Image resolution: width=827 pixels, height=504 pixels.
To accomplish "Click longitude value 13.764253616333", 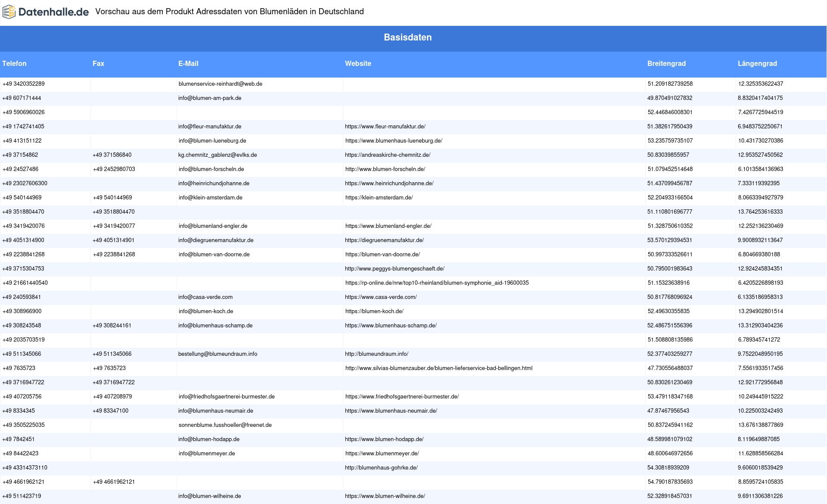I will click(x=760, y=212).
